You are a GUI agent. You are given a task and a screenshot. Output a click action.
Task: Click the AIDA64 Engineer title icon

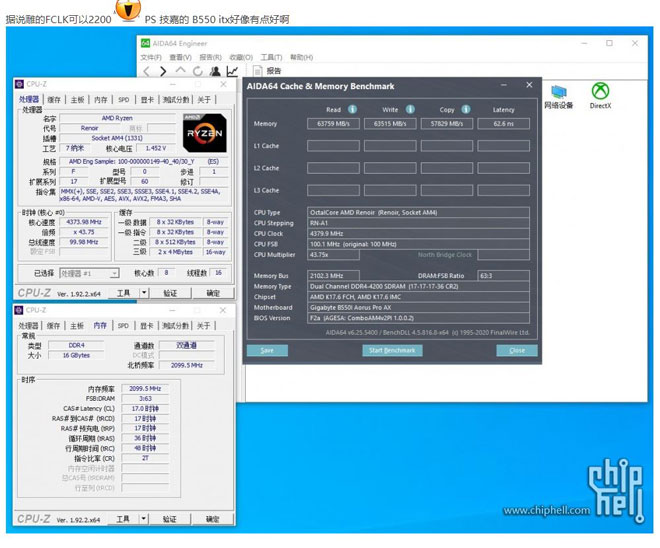click(x=145, y=43)
